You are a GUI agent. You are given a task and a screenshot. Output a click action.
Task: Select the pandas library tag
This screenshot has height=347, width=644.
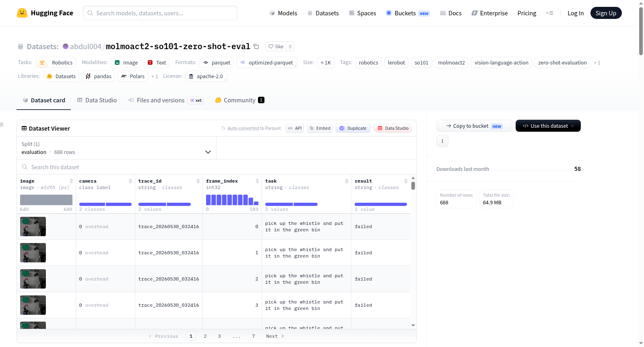pyautogui.click(x=99, y=76)
